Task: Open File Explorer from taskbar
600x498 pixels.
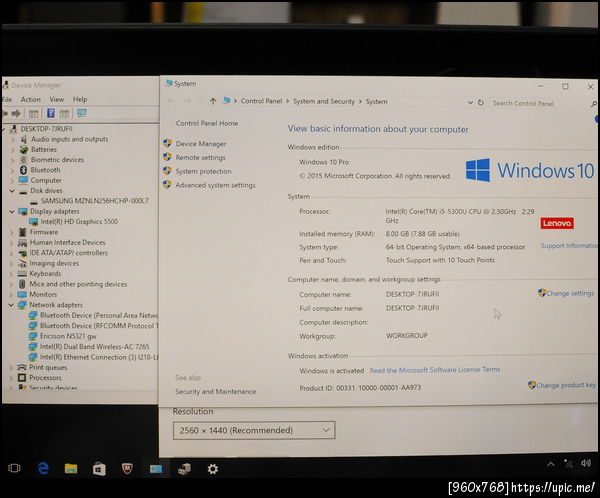Action: coord(71,469)
